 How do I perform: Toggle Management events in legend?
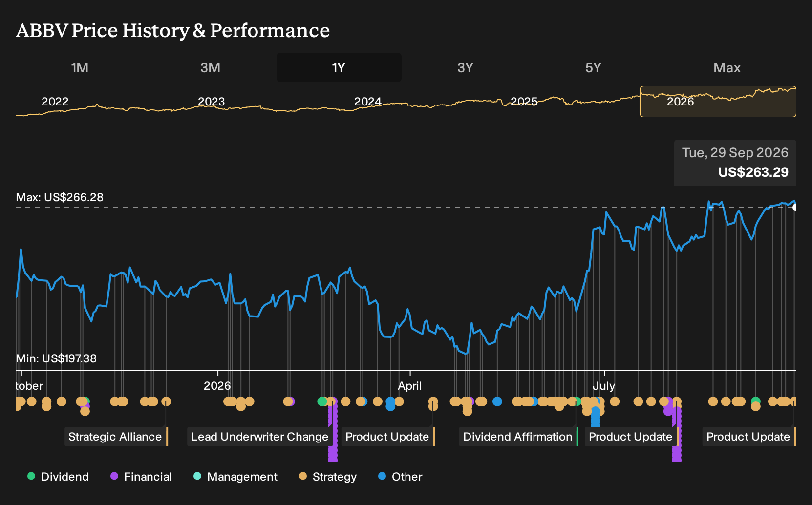click(235, 477)
